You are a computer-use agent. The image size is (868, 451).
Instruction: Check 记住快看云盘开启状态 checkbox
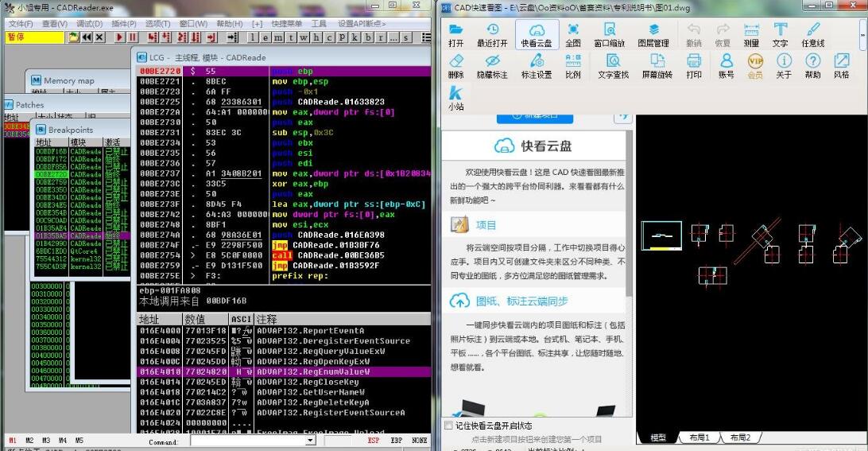pyautogui.click(x=449, y=426)
